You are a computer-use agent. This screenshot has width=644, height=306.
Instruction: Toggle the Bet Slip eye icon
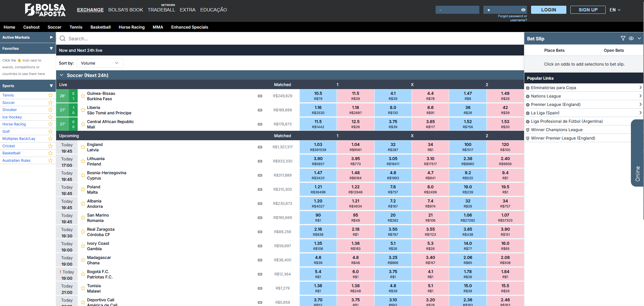pyautogui.click(x=631, y=38)
